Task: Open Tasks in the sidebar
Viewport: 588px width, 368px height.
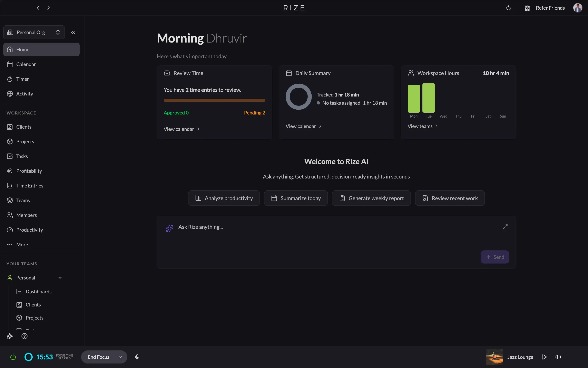Action: (41, 156)
